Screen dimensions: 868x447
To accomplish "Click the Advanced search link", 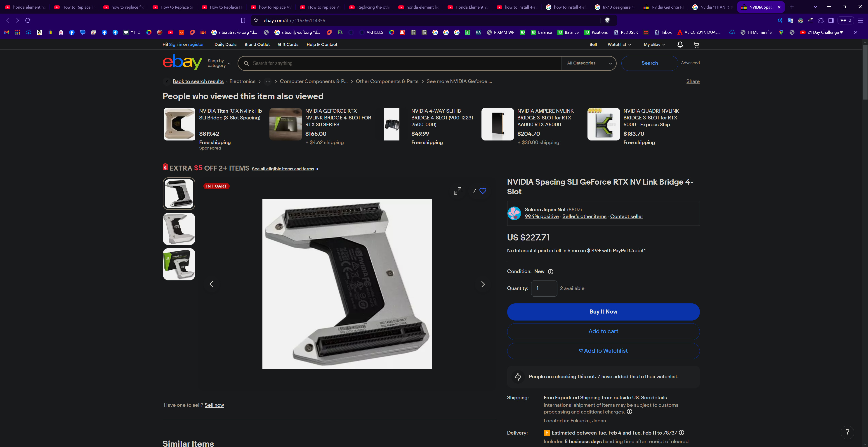I will pyautogui.click(x=690, y=63).
